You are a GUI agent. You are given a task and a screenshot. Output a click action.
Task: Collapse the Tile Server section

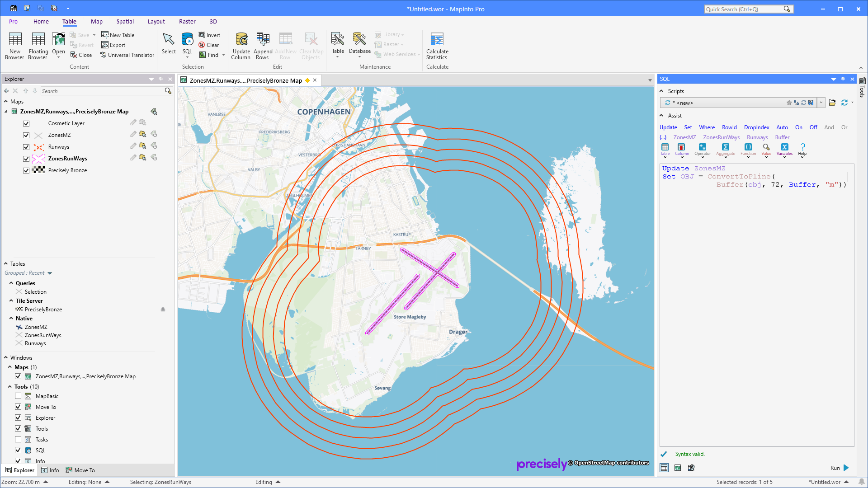click(10, 300)
